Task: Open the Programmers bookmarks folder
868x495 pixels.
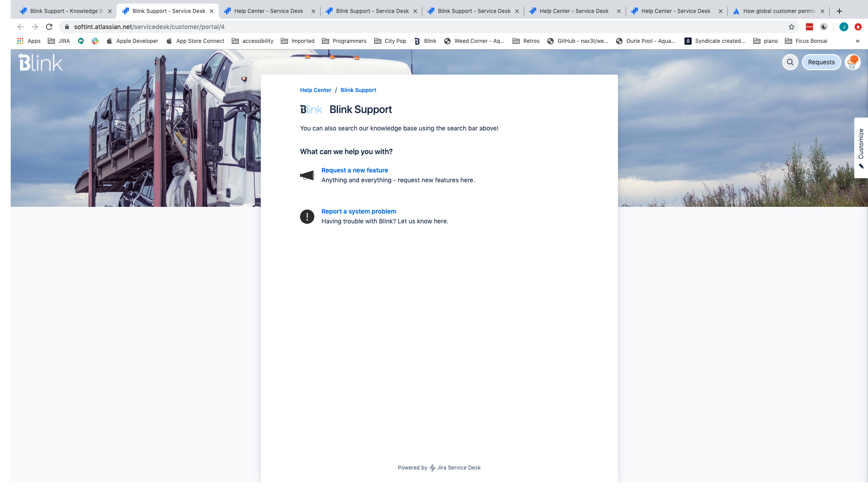Action: pos(344,41)
